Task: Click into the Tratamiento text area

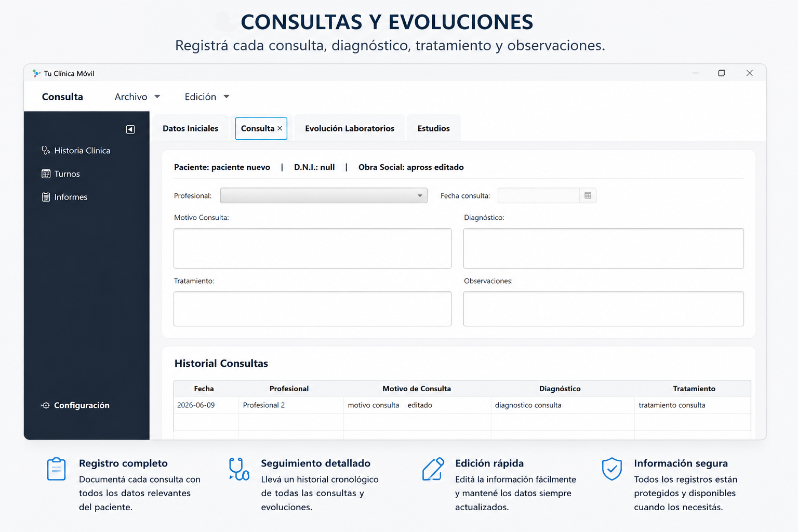Action: pos(312,309)
